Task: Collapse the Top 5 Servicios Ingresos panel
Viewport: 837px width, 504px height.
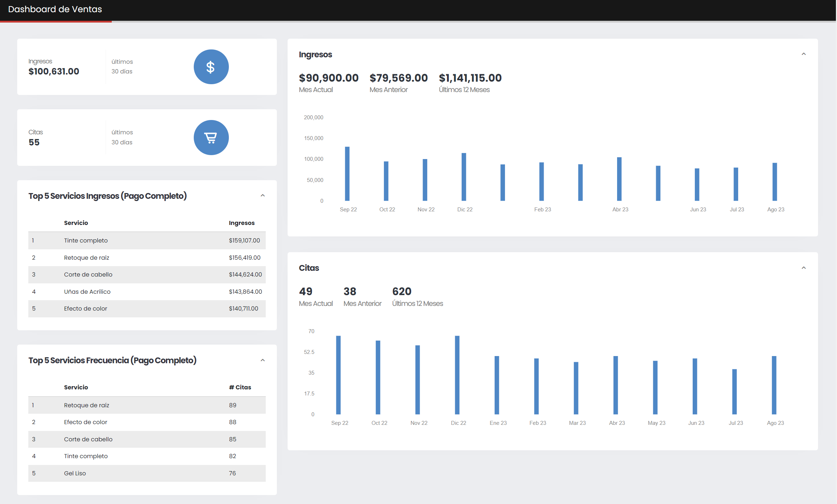Action: click(x=263, y=196)
